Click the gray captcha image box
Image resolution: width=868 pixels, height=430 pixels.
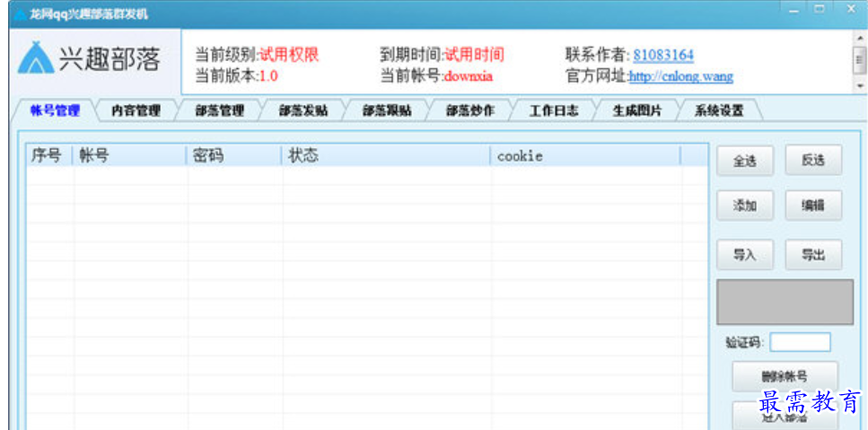click(x=785, y=302)
